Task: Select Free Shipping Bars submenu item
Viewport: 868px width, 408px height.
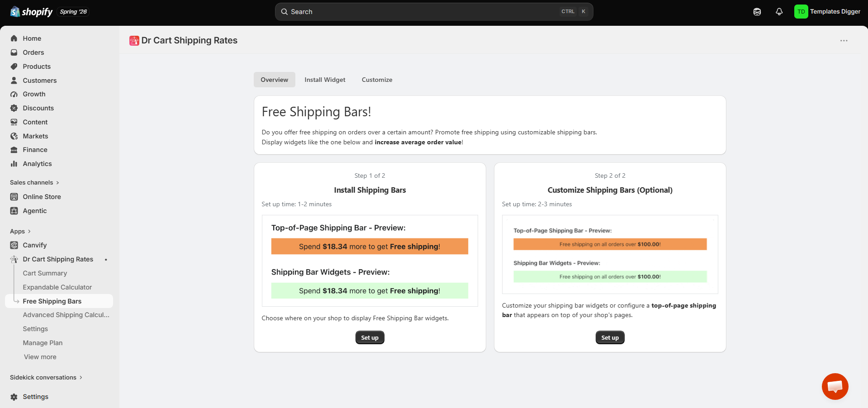Action: [x=59, y=301]
